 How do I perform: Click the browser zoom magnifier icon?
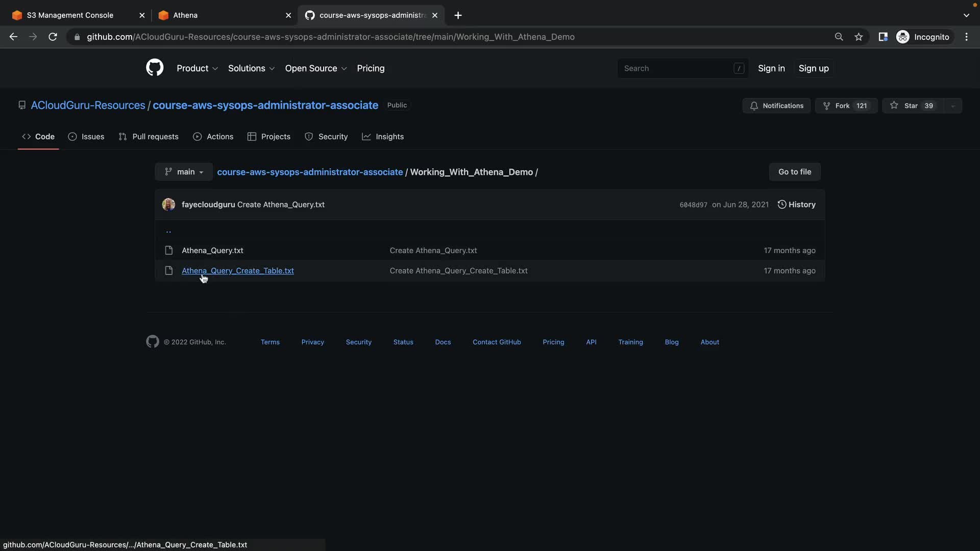click(839, 37)
